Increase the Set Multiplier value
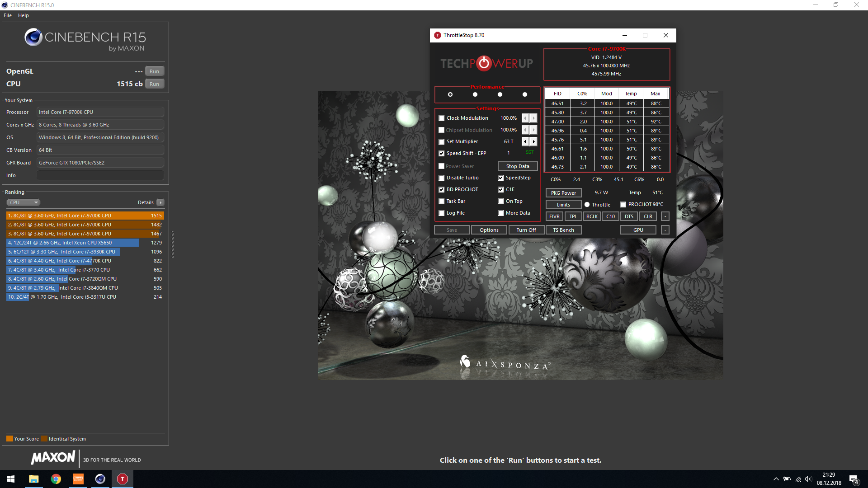This screenshot has width=868, height=488. [533, 141]
